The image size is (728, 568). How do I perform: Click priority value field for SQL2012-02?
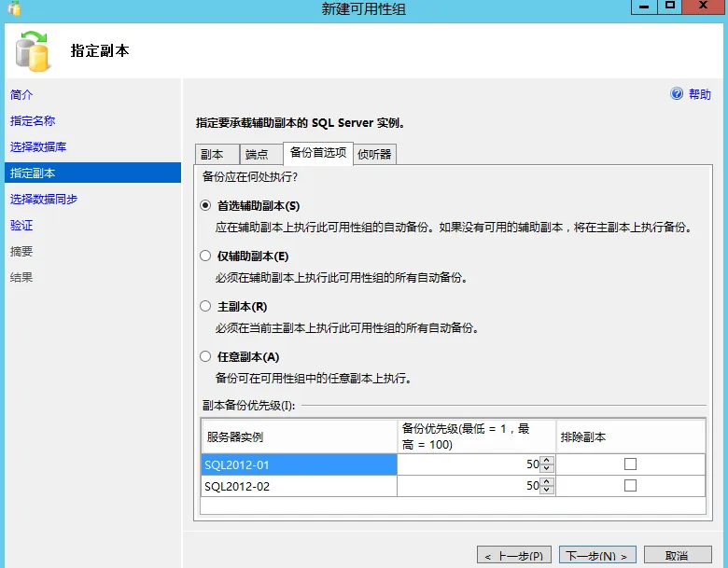(x=469, y=486)
